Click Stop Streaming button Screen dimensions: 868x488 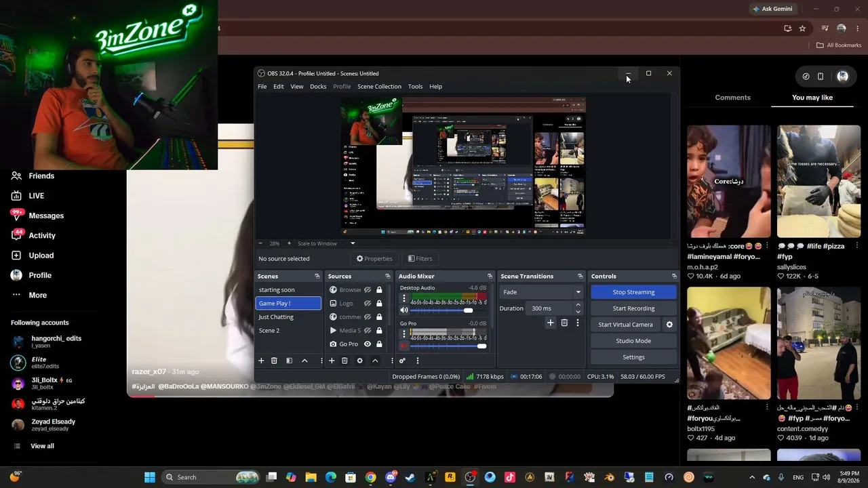coord(633,292)
